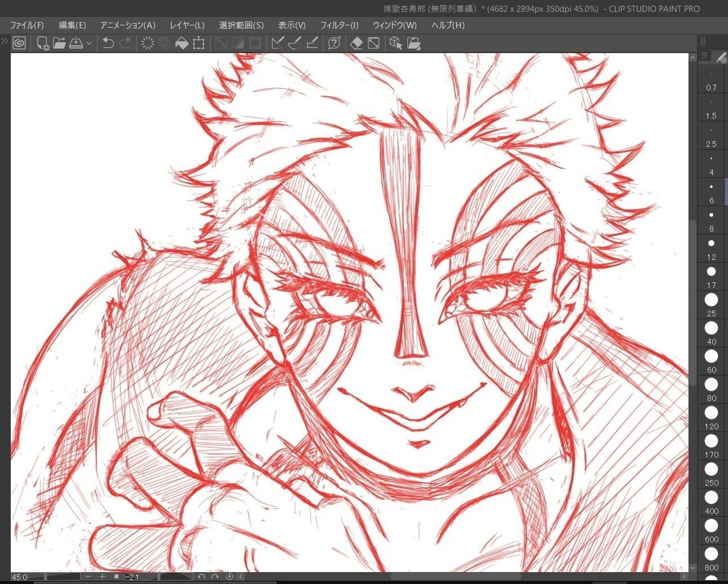Select brush size 170
The width and height of the screenshot is (728, 584).
(x=712, y=446)
